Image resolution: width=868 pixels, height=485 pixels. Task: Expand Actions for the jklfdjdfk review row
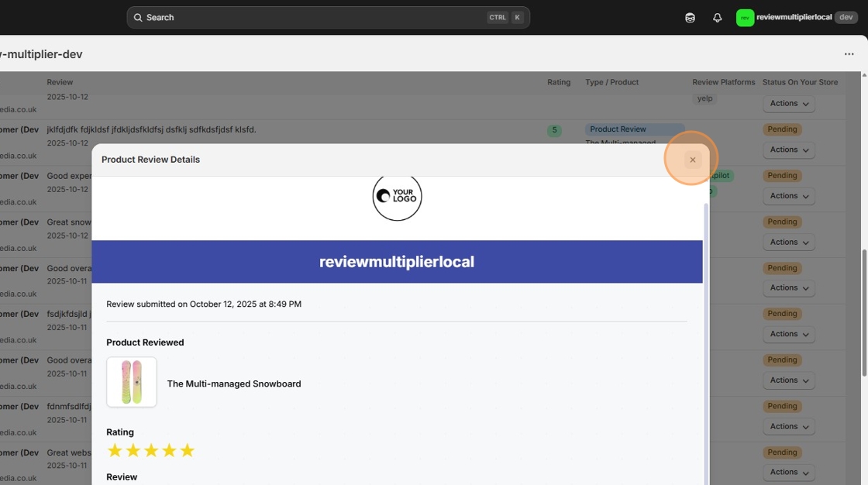point(789,150)
